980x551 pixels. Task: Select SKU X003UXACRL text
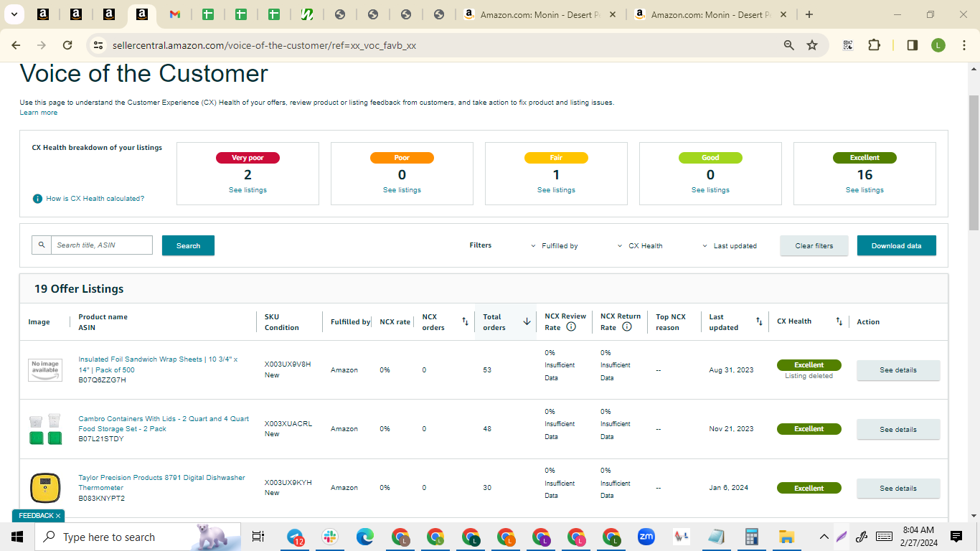coord(288,424)
